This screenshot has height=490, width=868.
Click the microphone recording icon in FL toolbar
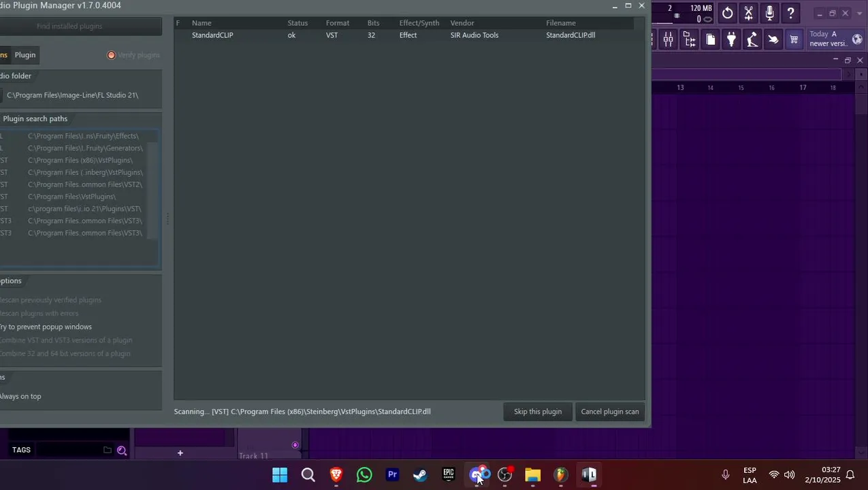769,13
